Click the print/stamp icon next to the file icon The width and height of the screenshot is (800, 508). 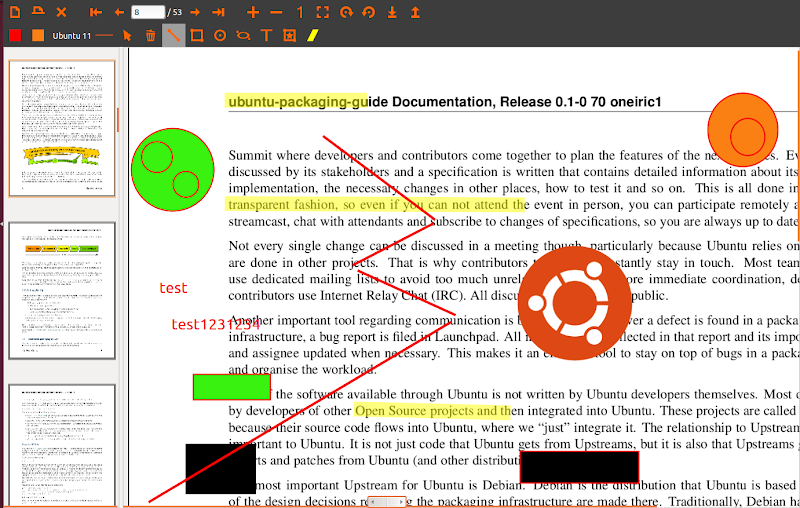coord(38,11)
